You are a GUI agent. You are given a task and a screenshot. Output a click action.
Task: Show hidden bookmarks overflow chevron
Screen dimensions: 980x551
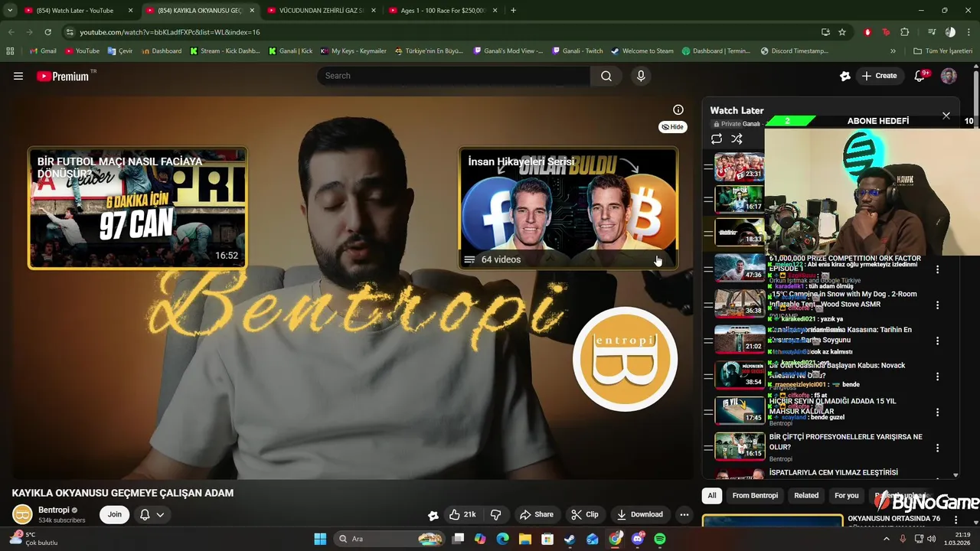[893, 51]
